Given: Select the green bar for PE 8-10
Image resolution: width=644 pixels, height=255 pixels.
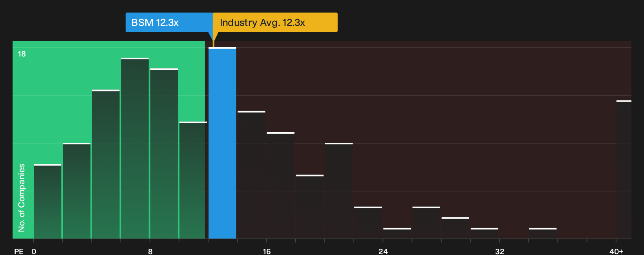Looking at the screenshot, I should tap(164, 154).
